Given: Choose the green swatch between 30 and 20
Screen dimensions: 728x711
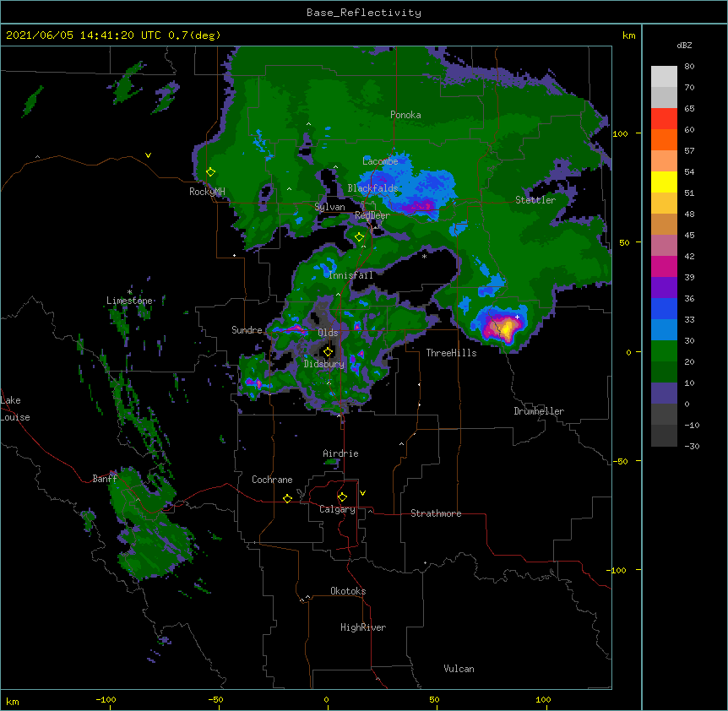Looking at the screenshot, I should tap(664, 351).
